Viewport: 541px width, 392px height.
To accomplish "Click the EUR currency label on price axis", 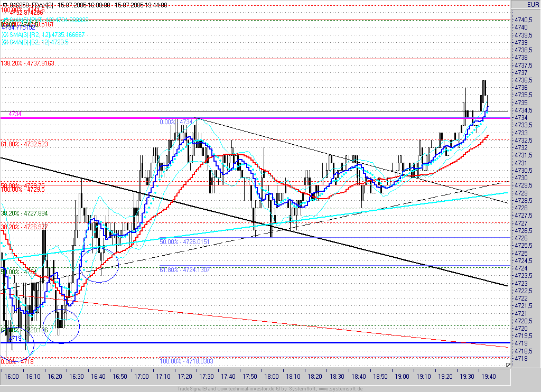I will pos(533,4).
